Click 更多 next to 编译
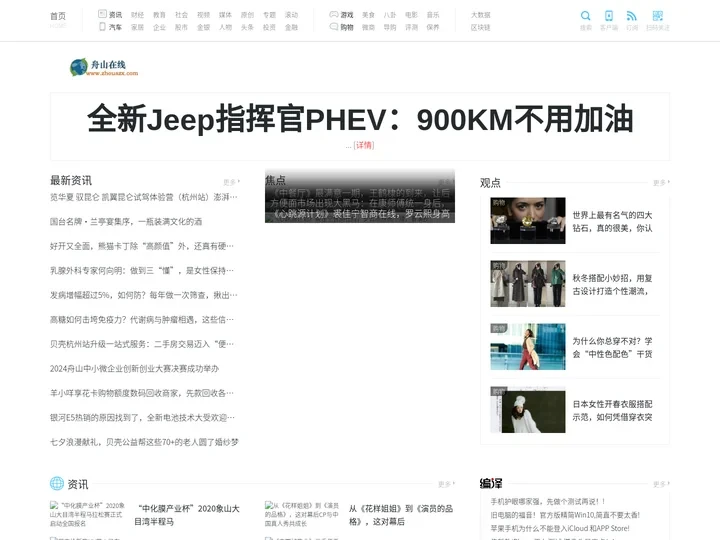This screenshot has height=540, width=720. click(661, 484)
